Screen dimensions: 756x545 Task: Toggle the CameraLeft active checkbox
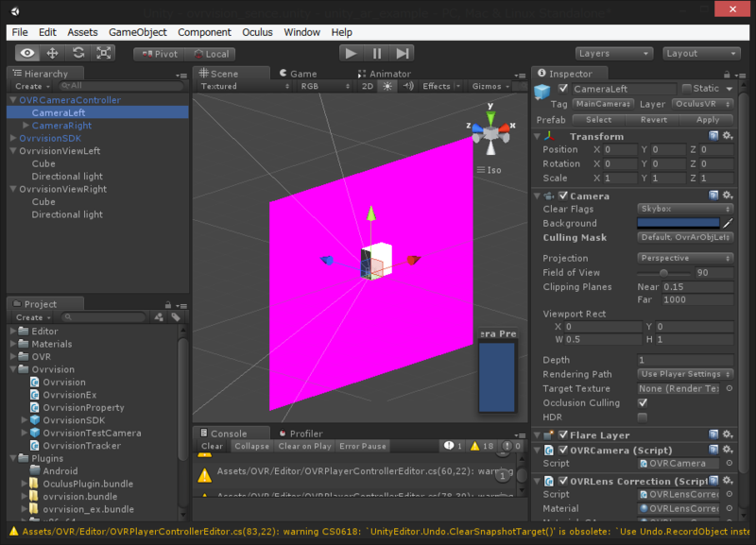[x=562, y=88]
